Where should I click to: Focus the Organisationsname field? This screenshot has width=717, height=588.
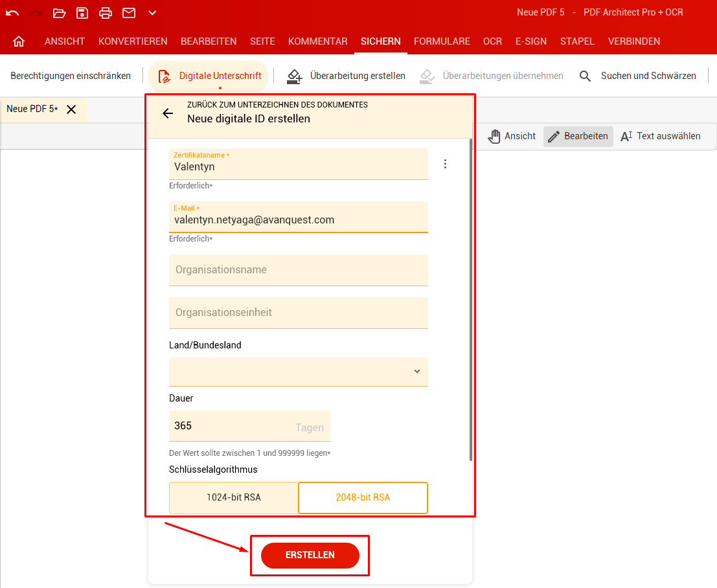pos(299,270)
